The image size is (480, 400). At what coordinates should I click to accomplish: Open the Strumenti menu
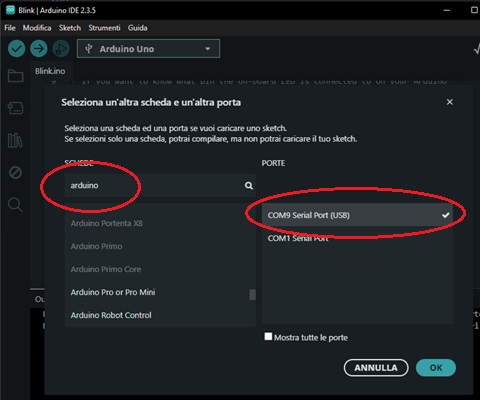point(104,28)
